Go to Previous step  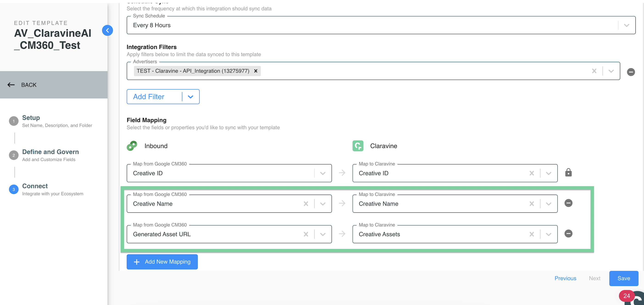coord(565,278)
